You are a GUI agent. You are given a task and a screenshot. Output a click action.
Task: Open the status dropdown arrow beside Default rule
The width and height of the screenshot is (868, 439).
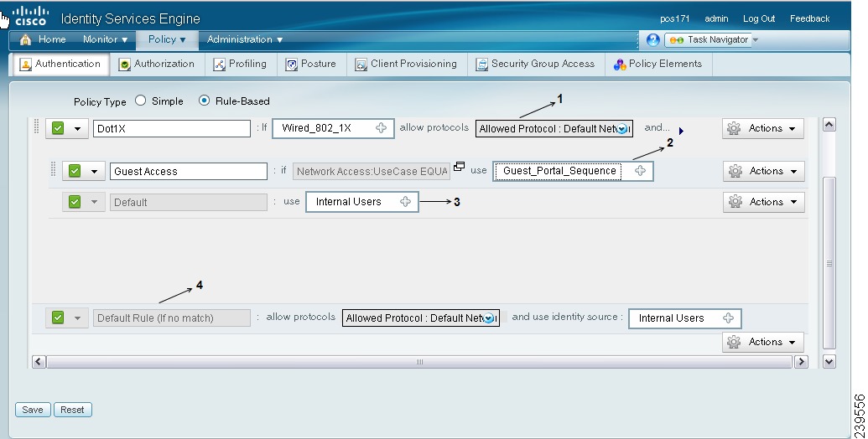point(94,203)
